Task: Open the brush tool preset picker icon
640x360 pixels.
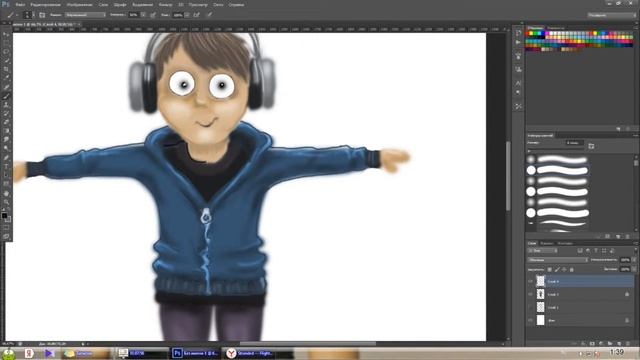Action: pyautogui.click(x=12, y=15)
